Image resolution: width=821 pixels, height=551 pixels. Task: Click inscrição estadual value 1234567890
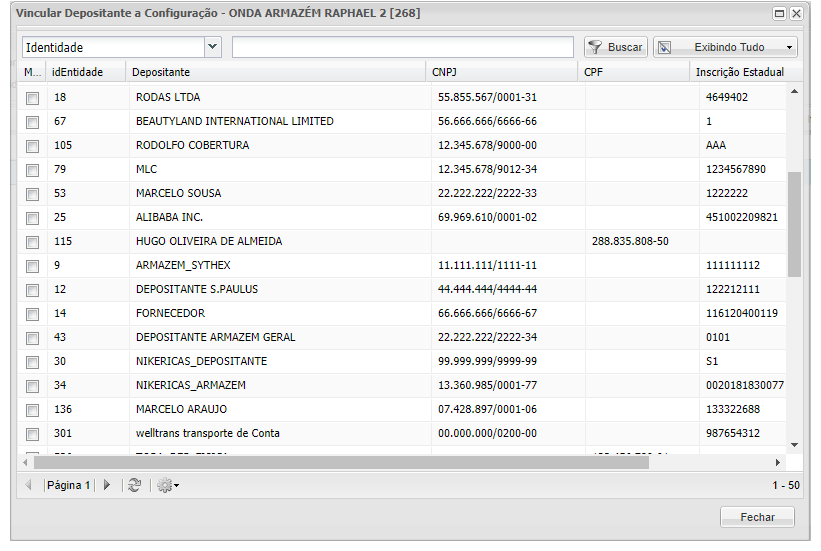pos(736,169)
